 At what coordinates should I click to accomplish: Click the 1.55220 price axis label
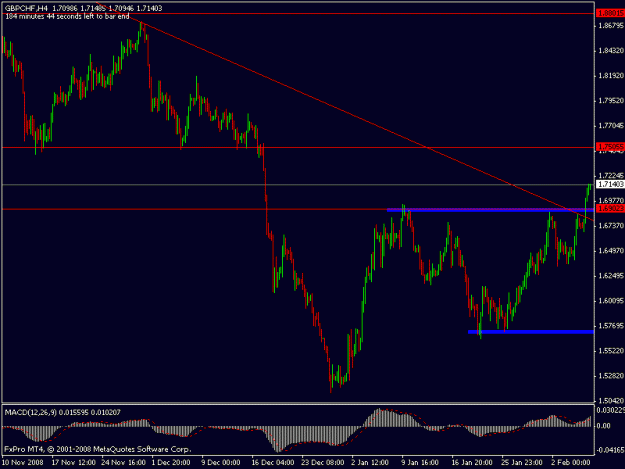(611, 351)
